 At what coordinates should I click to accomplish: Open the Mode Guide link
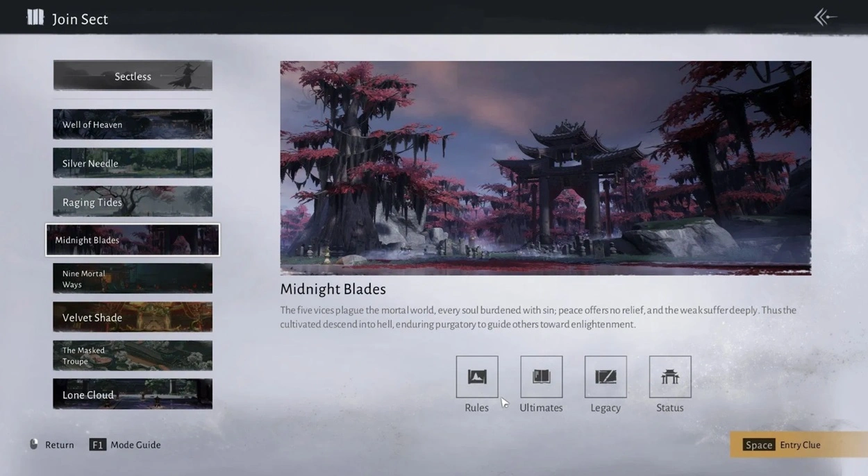pyautogui.click(x=135, y=445)
